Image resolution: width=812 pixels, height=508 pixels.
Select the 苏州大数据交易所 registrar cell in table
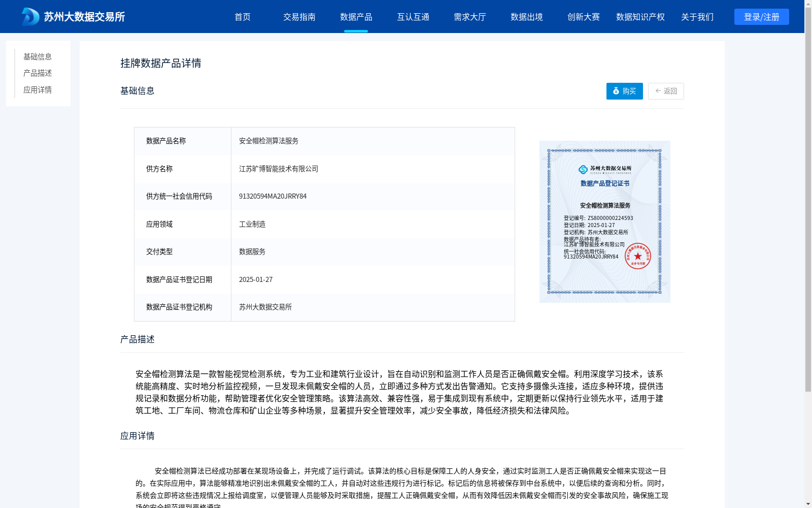(x=373, y=307)
